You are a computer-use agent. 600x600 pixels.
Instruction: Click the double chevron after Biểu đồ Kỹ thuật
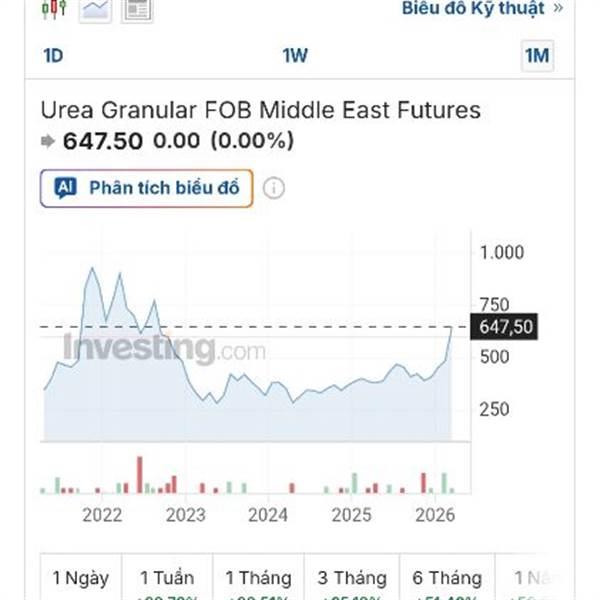point(558,8)
